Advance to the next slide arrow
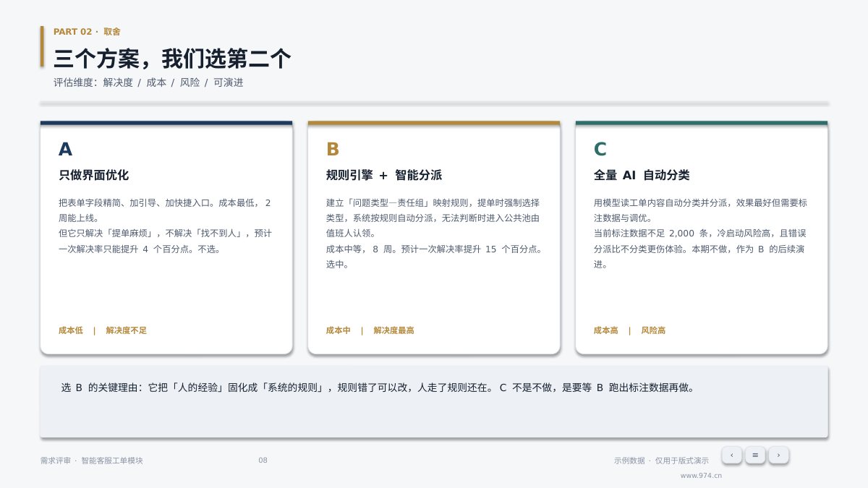Image resolution: width=868 pixels, height=488 pixels. (x=778, y=455)
